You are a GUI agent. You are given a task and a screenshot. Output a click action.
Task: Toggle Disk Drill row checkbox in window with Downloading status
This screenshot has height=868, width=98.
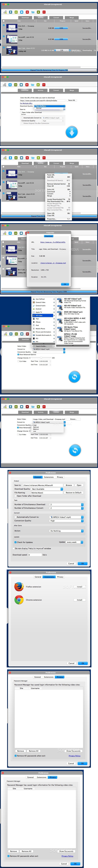pos(4,25)
